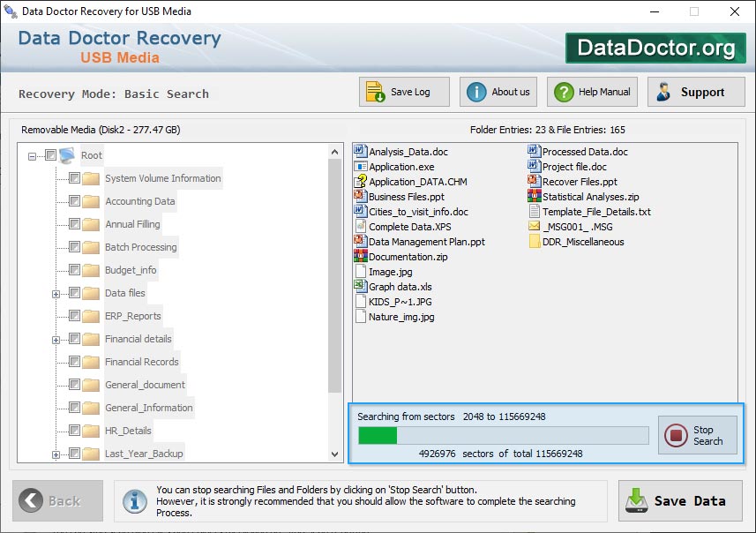Open the About us dialog
Image resolution: width=756 pixels, height=533 pixels.
coord(498,92)
